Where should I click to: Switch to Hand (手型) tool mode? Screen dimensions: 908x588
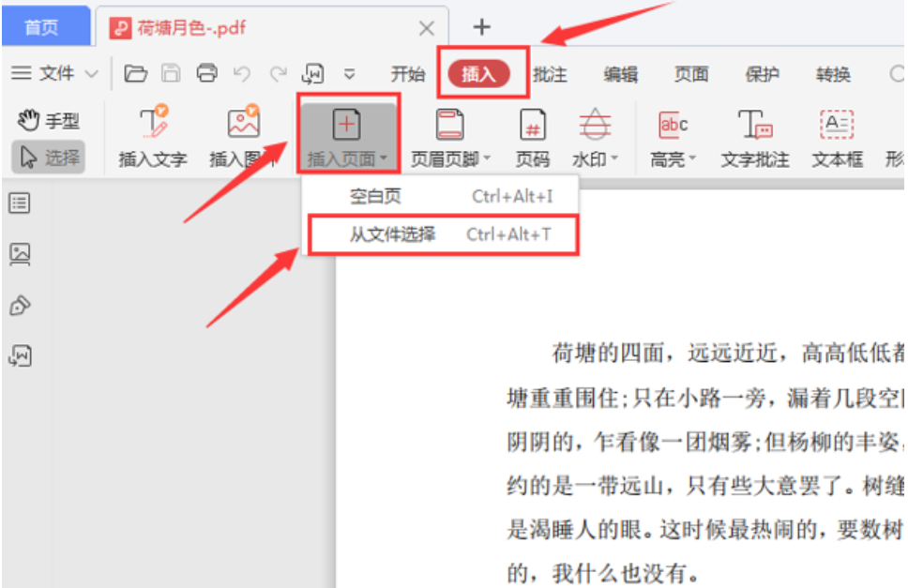[49, 121]
